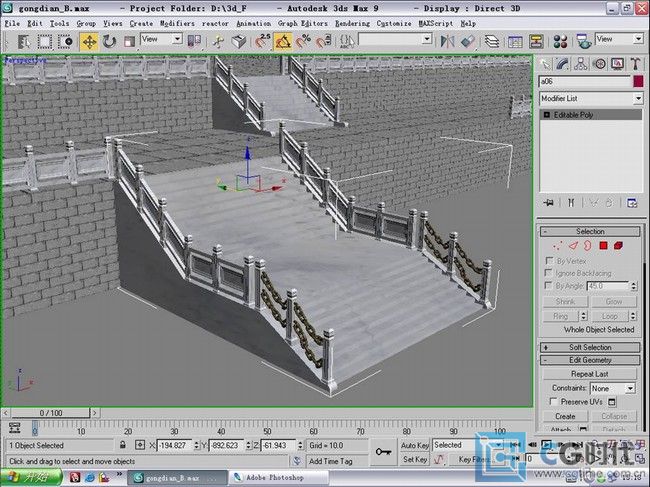650x487 pixels.
Task: Toggle the Percent Snap icon
Action: [x=303, y=41]
